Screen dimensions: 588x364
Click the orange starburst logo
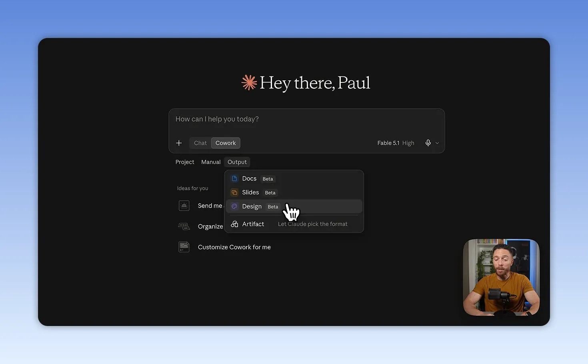click(x=249, y=82)
